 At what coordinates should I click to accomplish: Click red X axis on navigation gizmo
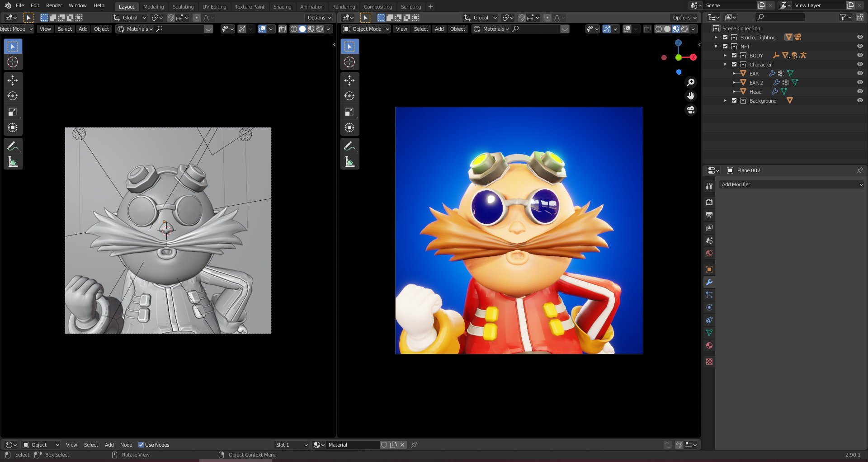(693, 57)
